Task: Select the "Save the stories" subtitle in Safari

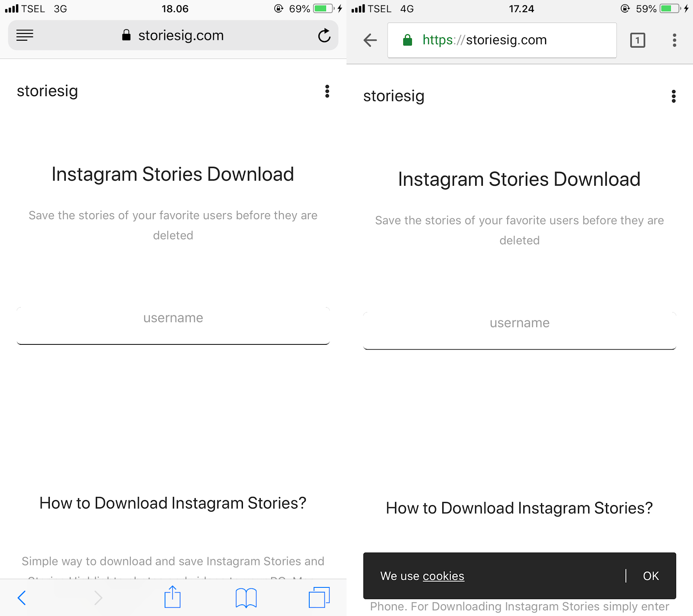Action: point(173,225)
